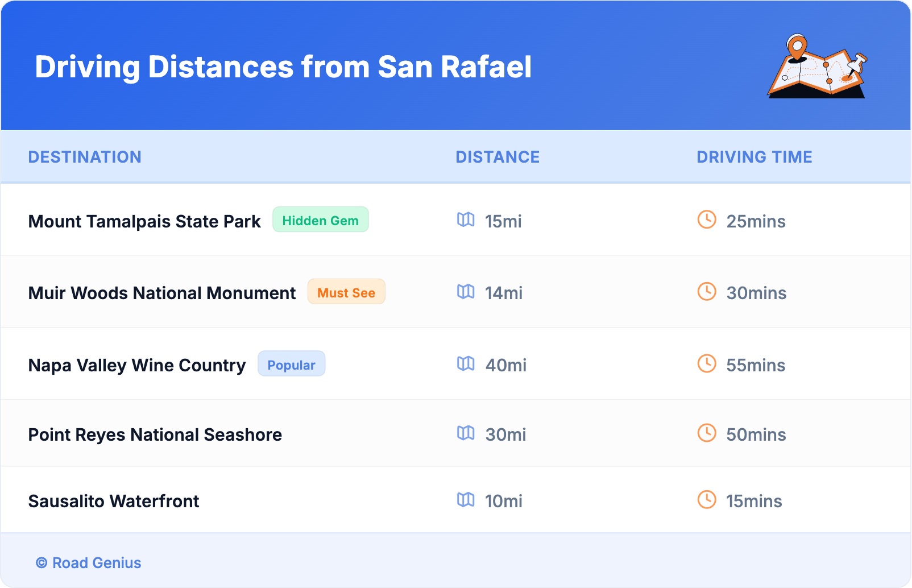Click clock icon beside 55mins
This screenshot has width=912, height=588.
tap(707, 364)
